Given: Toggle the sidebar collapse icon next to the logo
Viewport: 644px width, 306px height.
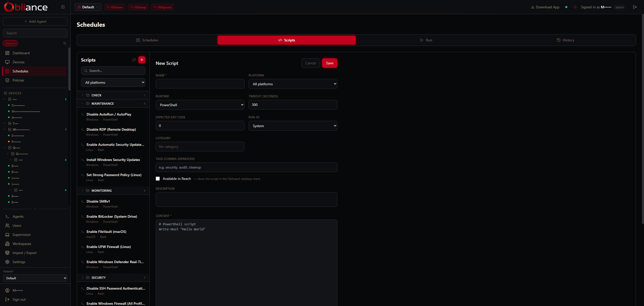Looking at the screenshot, I should pyautogui.click(x=63, y=7).
